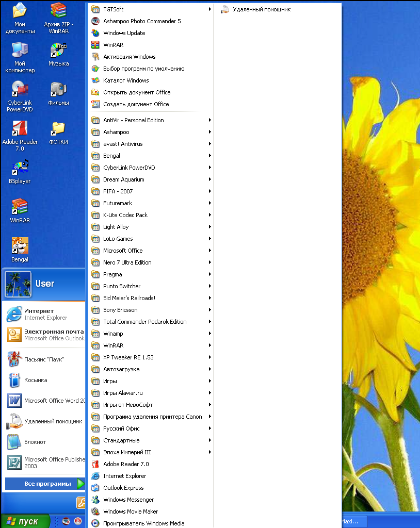Open the FIFA - 2007 program folder

pos(151,191)
